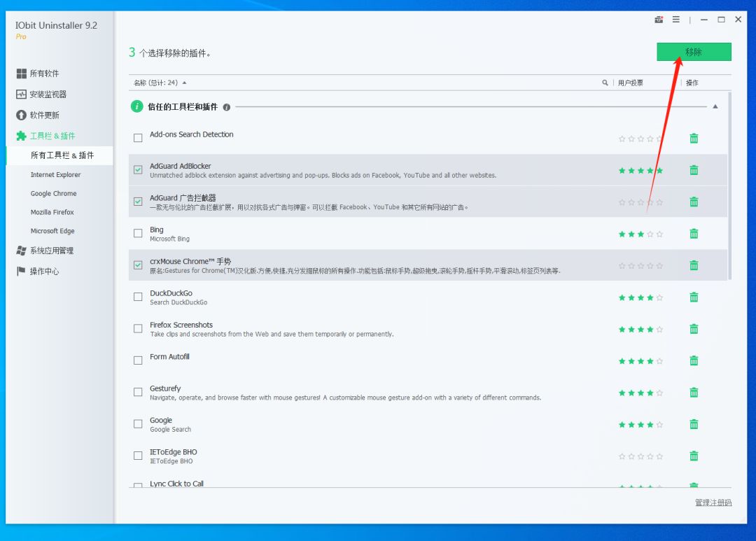Screen dimensions: 756x541
Task: Delete Gesturefy with its trash icon
Action: (694, 393)
